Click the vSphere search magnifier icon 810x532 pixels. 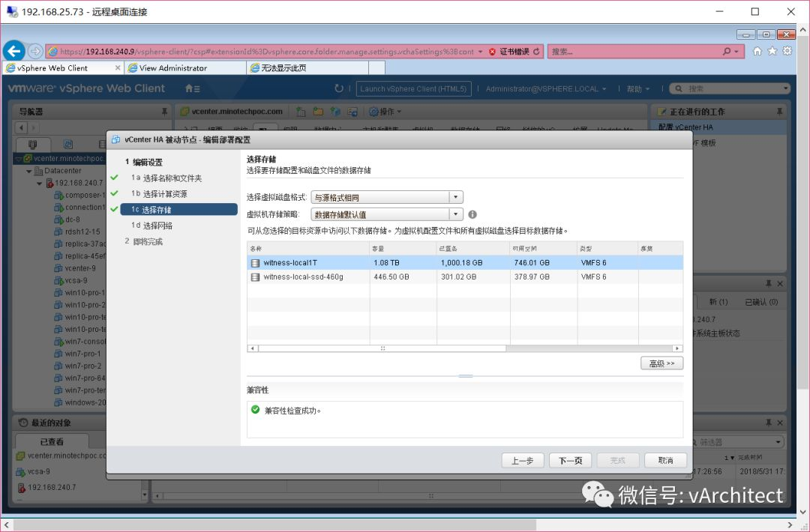pyautogui.click(x=679, y=88)
